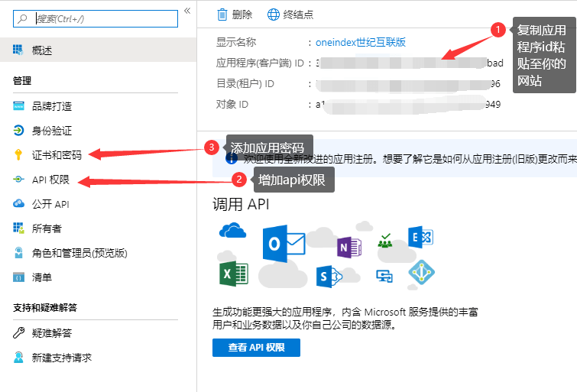
Task: Click the 角色和管理员 icon
Action: click(x=18, y=253)
